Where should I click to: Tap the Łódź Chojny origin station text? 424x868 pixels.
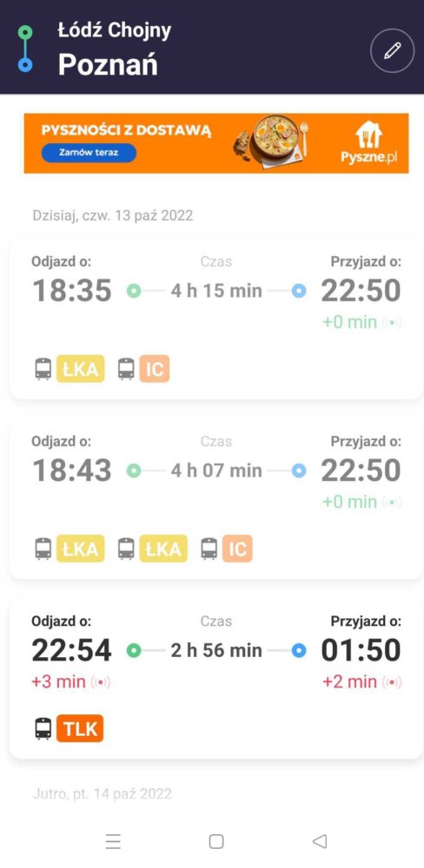pos(115,31)
